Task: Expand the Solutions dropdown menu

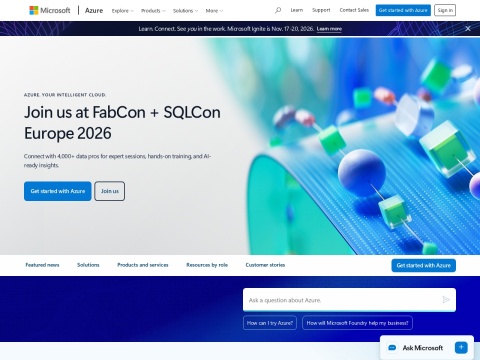Action: [x=185, y=11]
